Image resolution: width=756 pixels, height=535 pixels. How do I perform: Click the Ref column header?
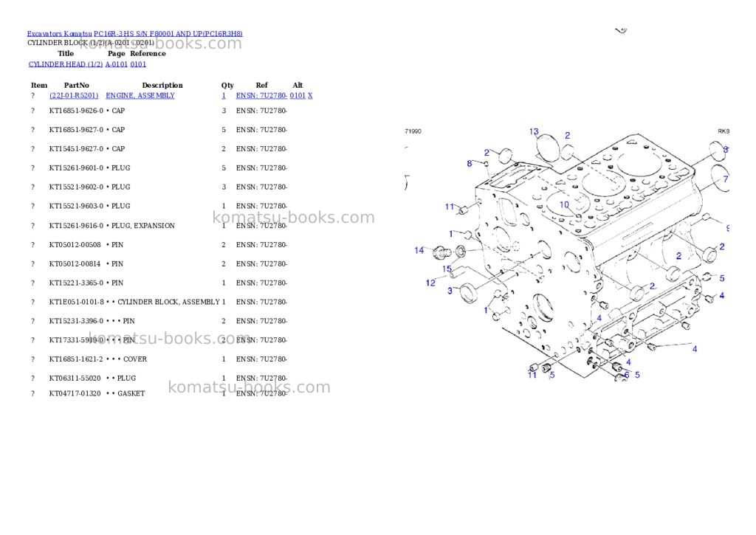(262, 86)
